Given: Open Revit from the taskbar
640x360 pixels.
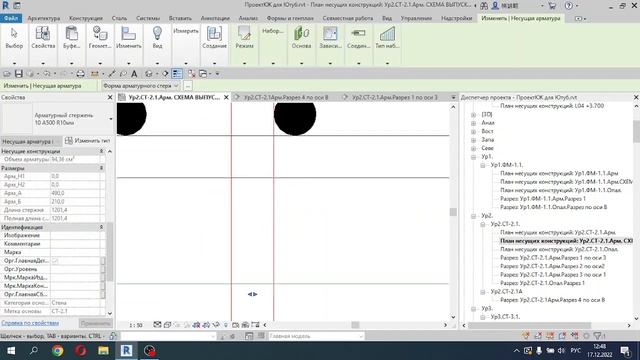Looking at the screenshot, I should click(x=126, y=351).
